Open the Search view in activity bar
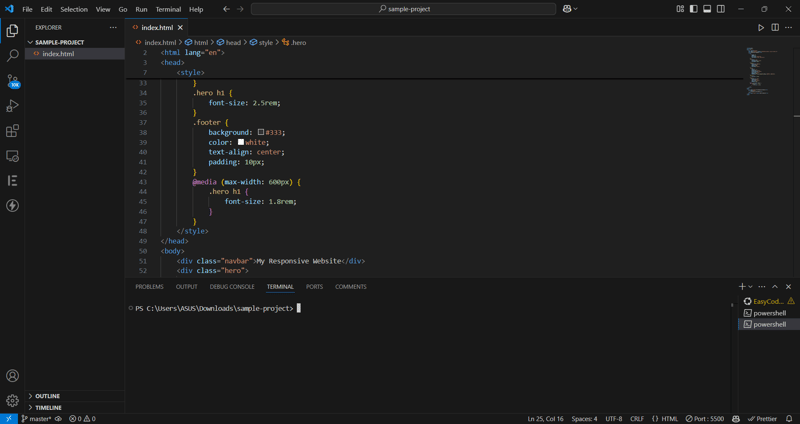The image size is (800, 424). click(12, 56)
